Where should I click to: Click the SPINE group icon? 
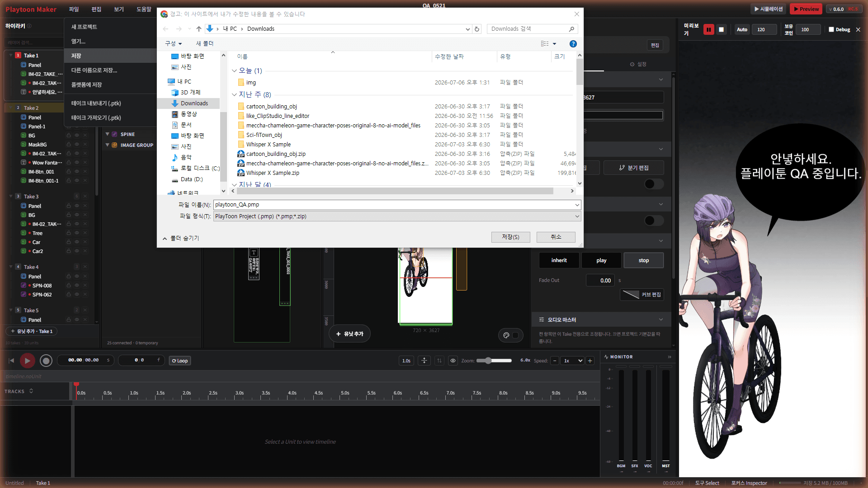click(x=115, y=134)
